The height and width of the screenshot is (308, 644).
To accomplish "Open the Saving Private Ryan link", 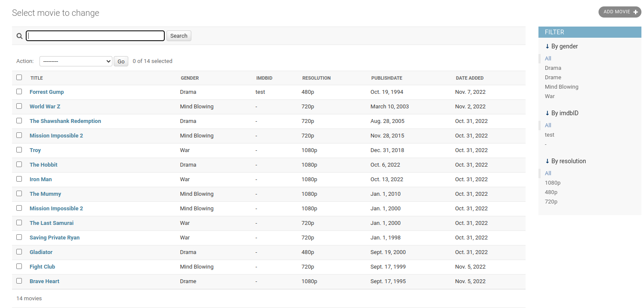I will 54,238.
